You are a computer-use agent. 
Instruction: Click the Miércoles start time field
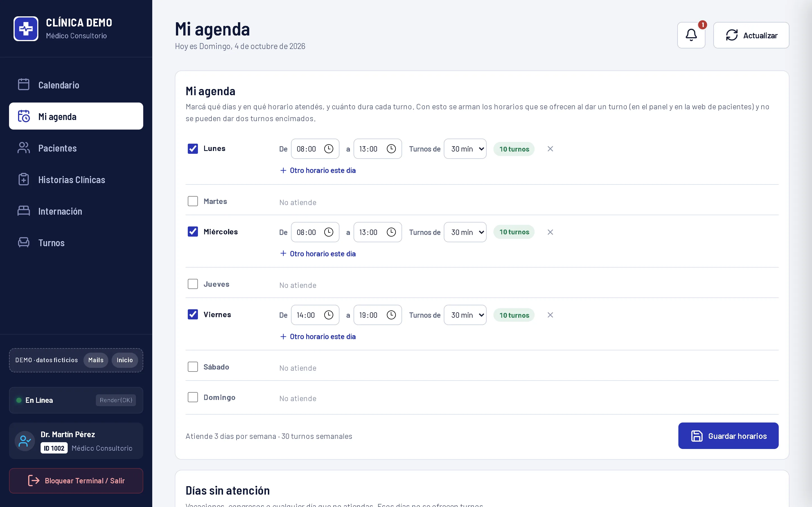(x=315, y=232)
